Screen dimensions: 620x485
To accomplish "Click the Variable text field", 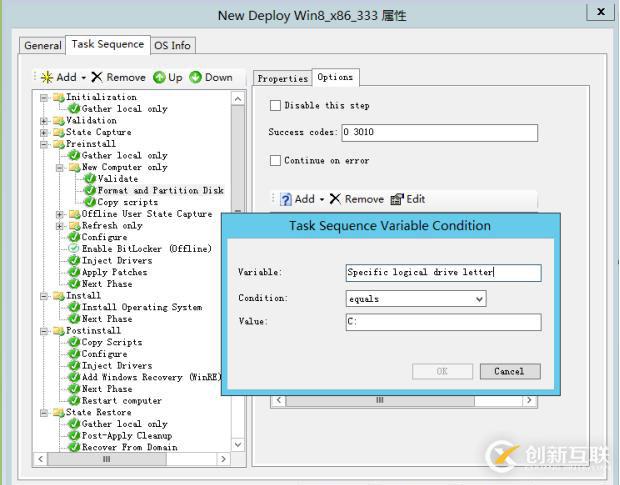I will 443,273.
